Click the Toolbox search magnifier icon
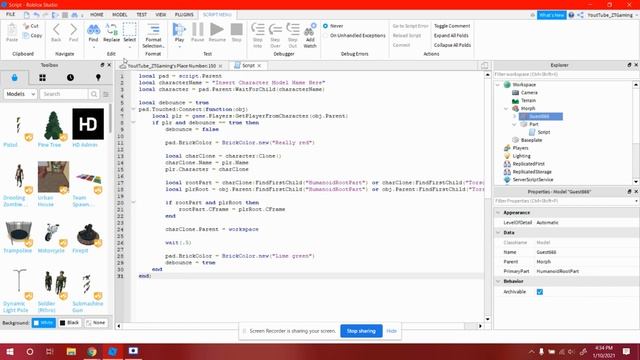The height and width of the screenshot is (360, 640). [94, 94]
